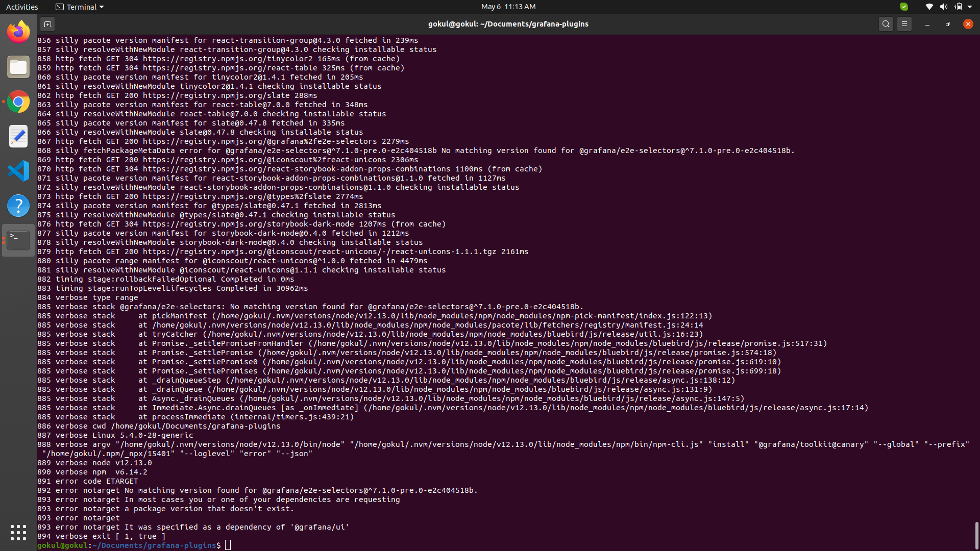Screen dimensions: 980x551
Task: Open the terminal hamburger menu
Action: (x=904, y=23)
